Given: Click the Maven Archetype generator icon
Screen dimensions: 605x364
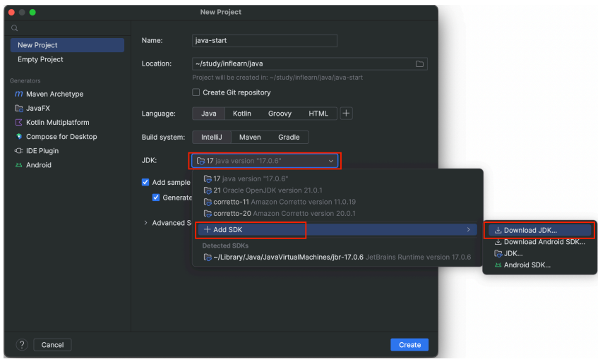Looking at the screenshot, I should click(x=18, y=94).
